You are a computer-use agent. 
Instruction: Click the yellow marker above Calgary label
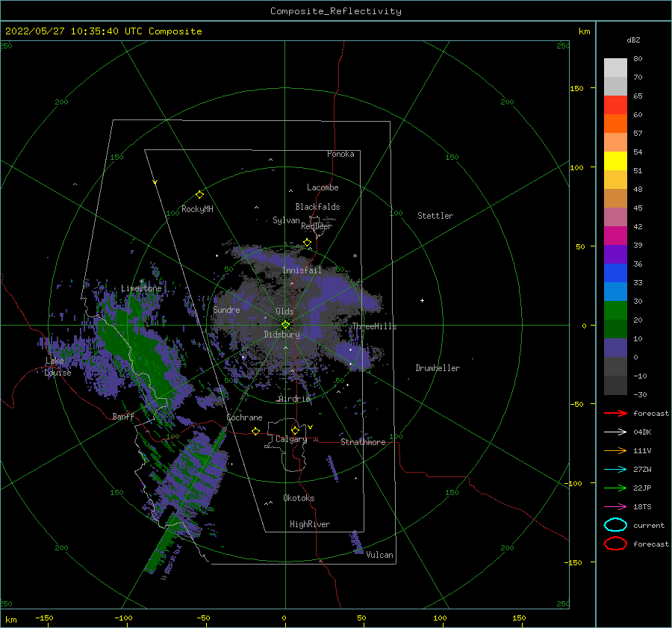click(295, 430)
